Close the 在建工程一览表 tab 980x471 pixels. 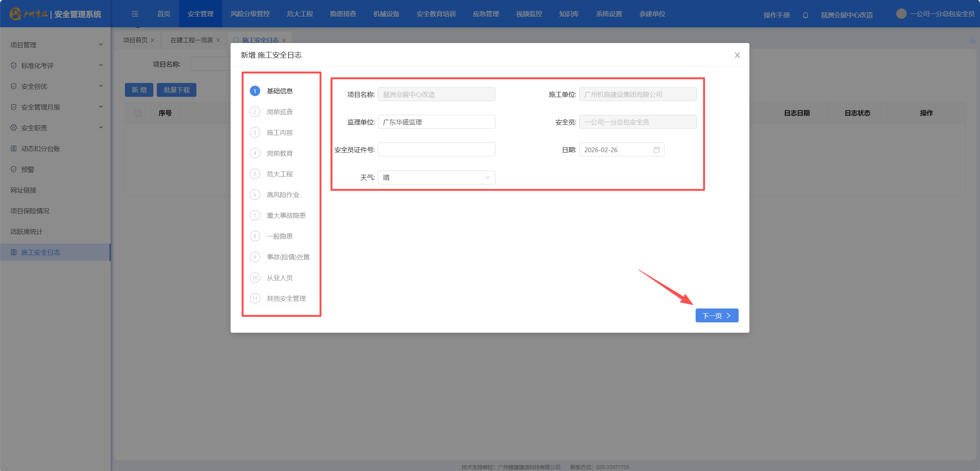(x=218, y=40)
